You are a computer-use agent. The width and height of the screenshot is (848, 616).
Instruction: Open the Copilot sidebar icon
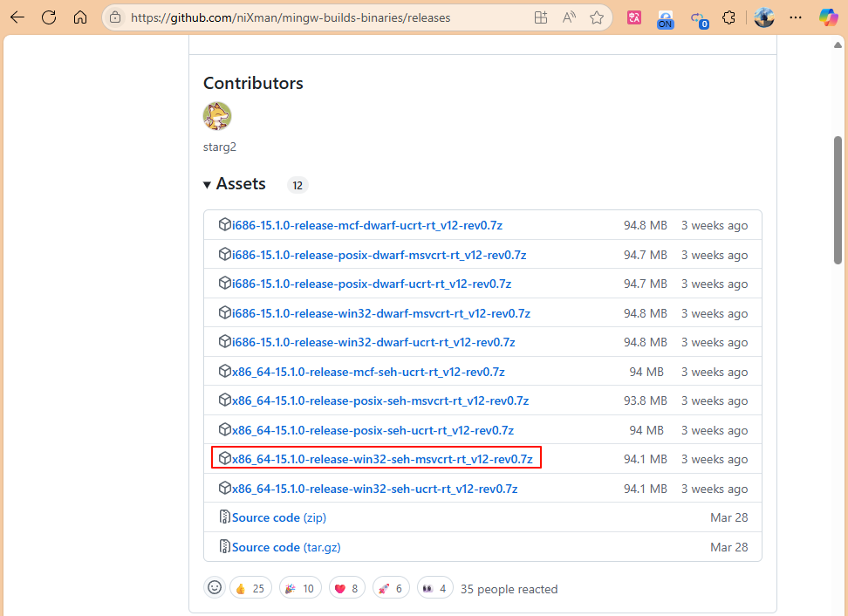[x=828, y=17]
